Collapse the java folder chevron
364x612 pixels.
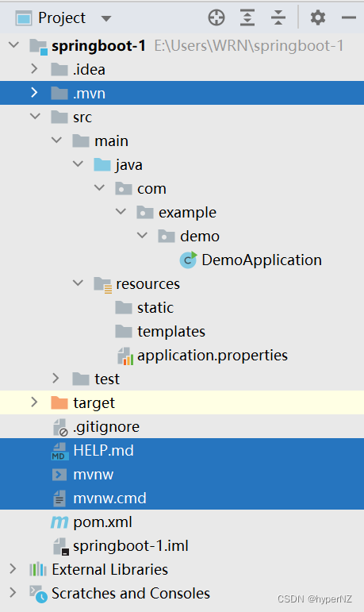(x=78, y=164)
